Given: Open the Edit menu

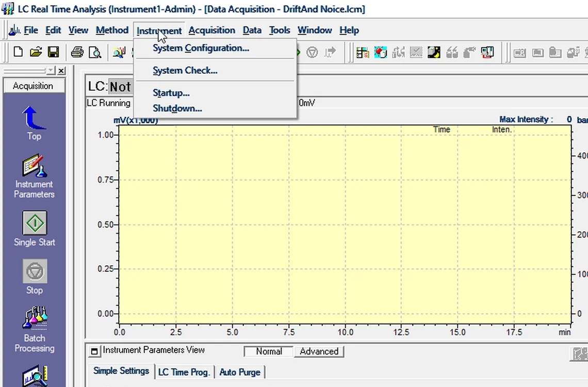Looking at the screenshot, I should [x=53, y=30].
